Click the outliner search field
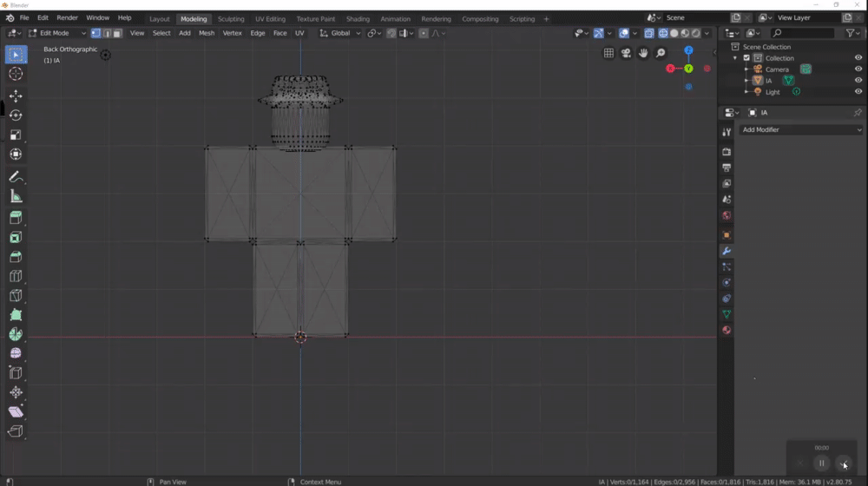This screenshot has width=868, height=486. point(801,33)
